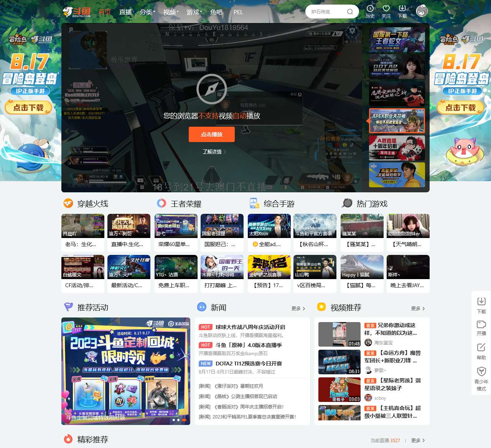491x448 pixels.
Task: Click right banner 点击下载 button
Action: 461,107
